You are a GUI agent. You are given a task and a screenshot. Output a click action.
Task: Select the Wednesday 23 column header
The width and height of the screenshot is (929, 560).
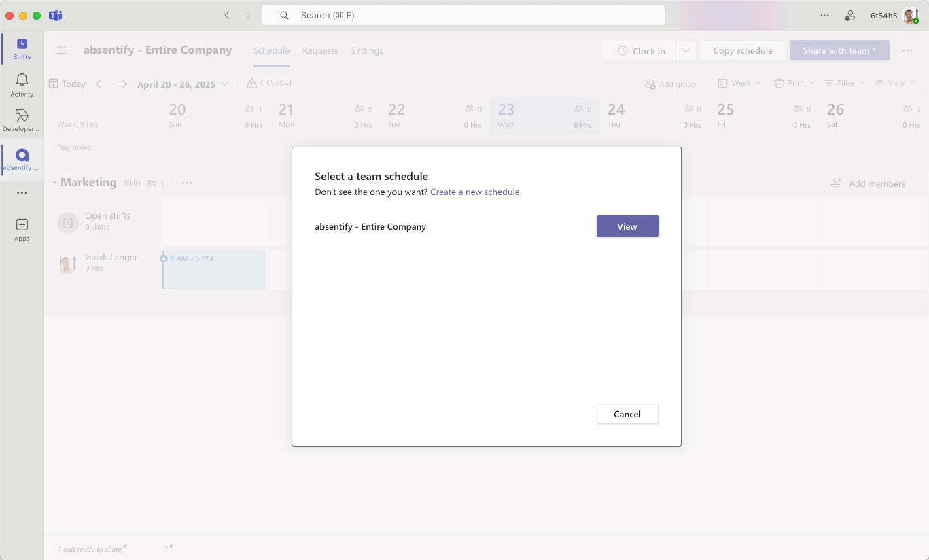[x=544, y=116]
